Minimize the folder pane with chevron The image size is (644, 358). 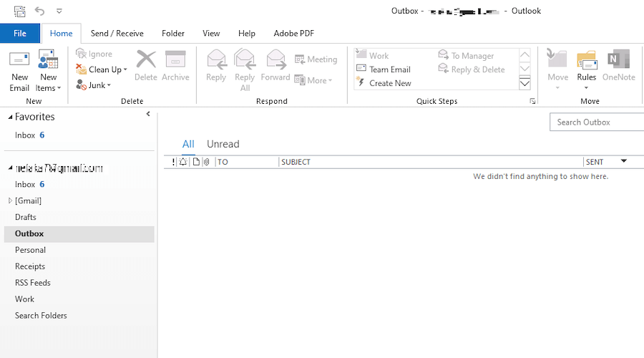click(148, 114)
